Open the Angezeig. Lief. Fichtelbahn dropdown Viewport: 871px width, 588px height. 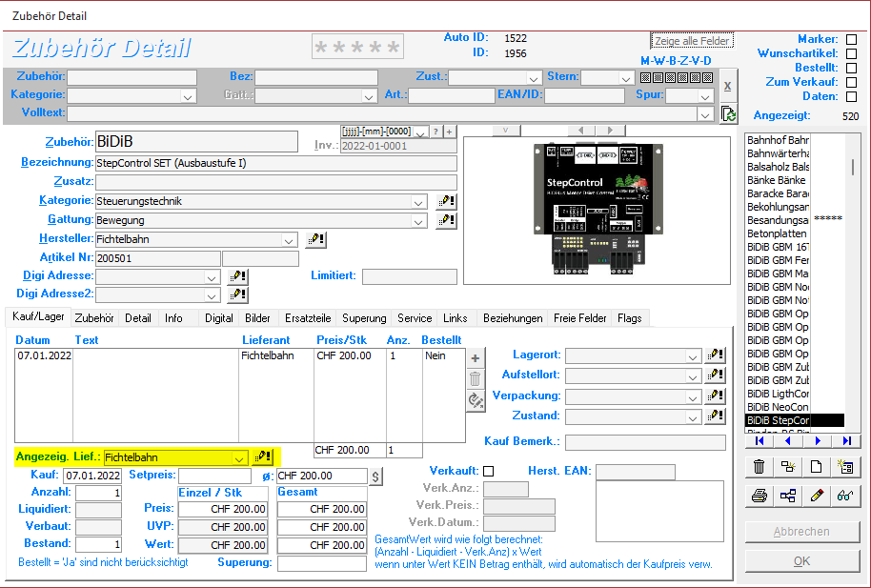pyautogui.click(x=239, y=458)
